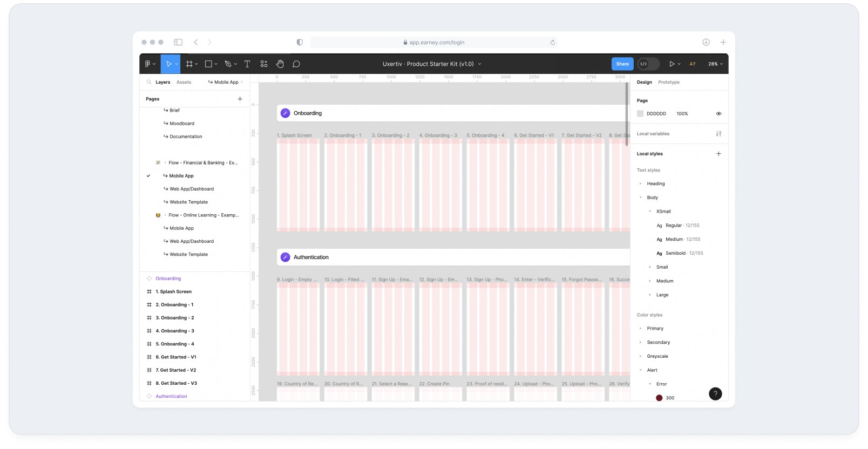Switch to the Layers tab
868x449 pixels.
163,82
